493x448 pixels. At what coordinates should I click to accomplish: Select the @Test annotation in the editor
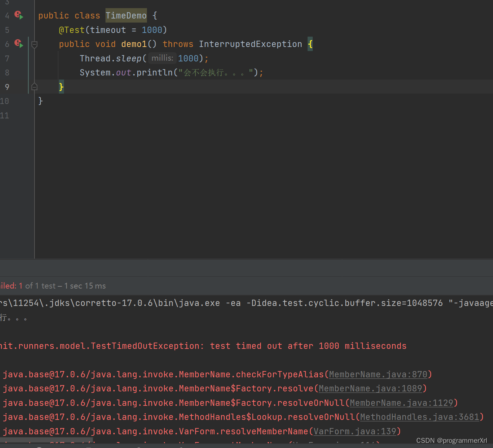tap(72, 30)
